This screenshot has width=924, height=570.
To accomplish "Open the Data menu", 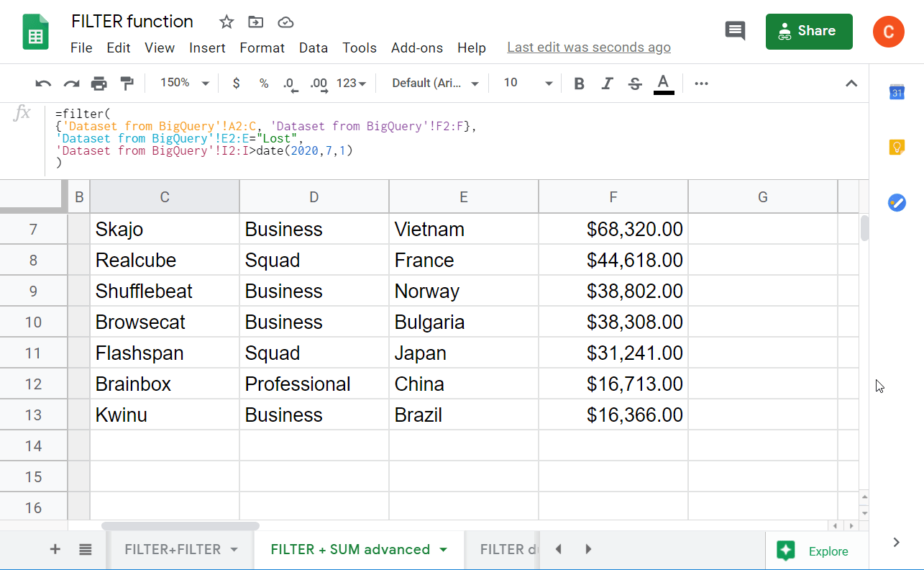I will pyautogui.click(x=314, y=47).
